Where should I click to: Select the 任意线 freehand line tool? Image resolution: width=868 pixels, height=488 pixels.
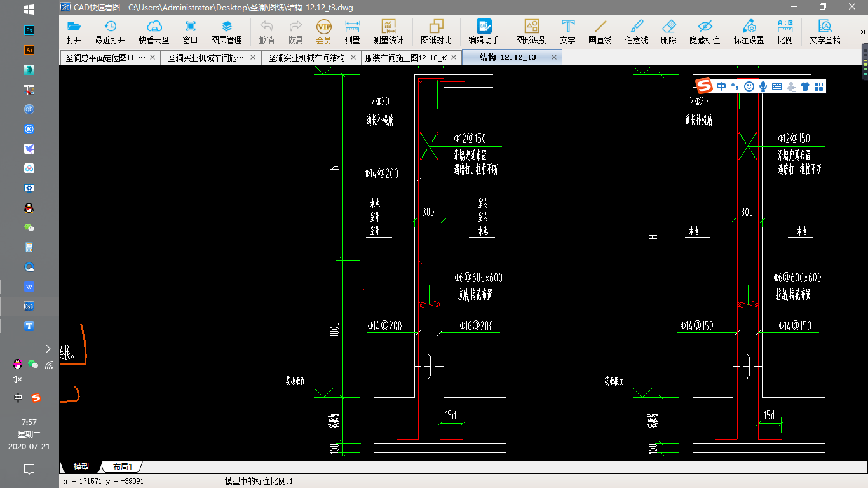point(637,32)
